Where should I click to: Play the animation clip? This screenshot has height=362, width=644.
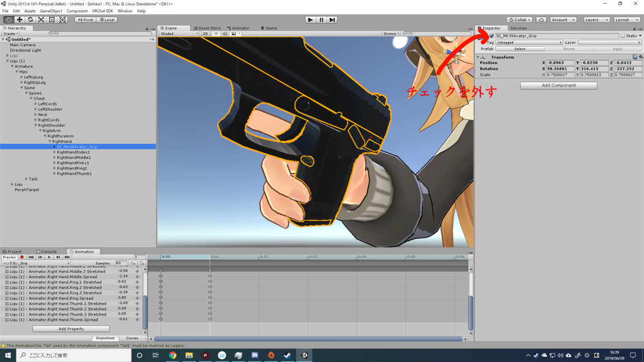(49, 257)
